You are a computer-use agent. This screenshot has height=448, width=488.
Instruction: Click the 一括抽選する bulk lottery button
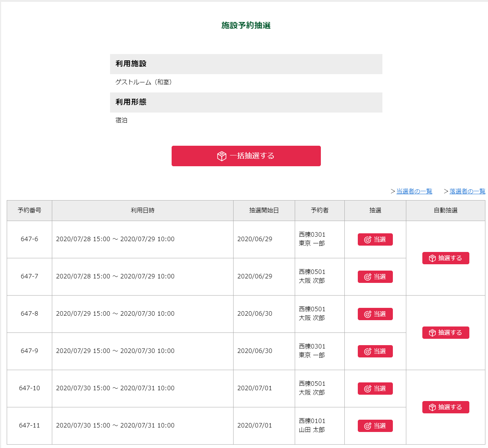coord(246,156)
